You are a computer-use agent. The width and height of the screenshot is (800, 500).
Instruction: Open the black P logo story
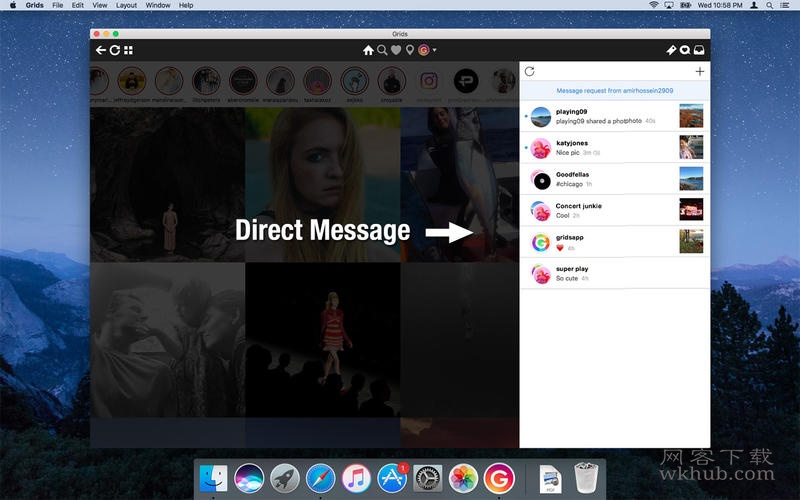[466, 81]
